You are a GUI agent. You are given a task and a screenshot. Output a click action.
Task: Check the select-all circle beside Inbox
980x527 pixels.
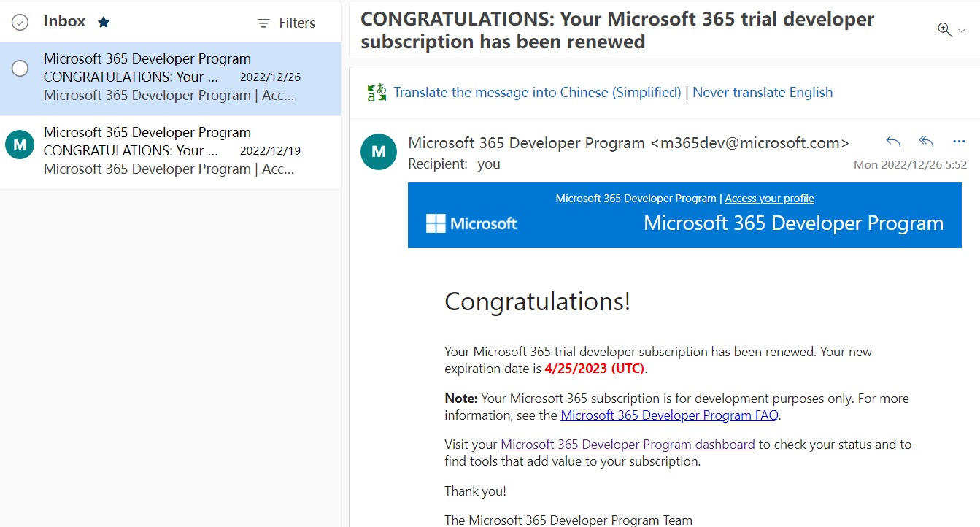coord(18,22)
